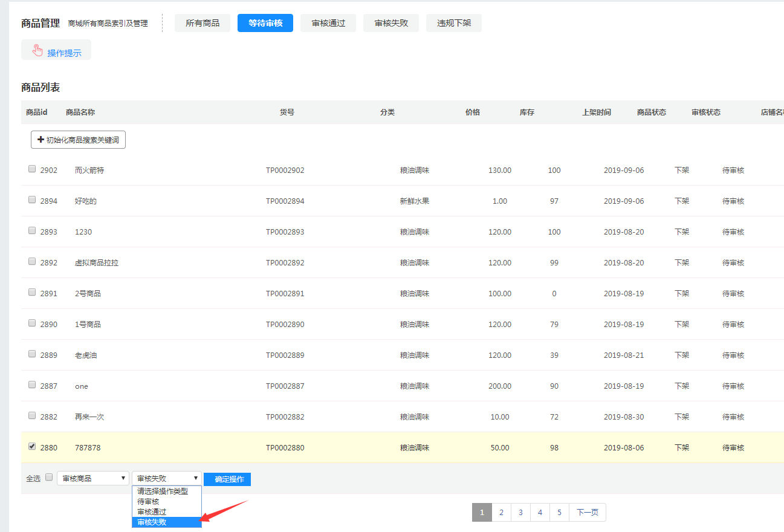Click plus icon on 初始化商品搜索关键词 button
This screenshot has height=532, width=784.
click(40, 140)
